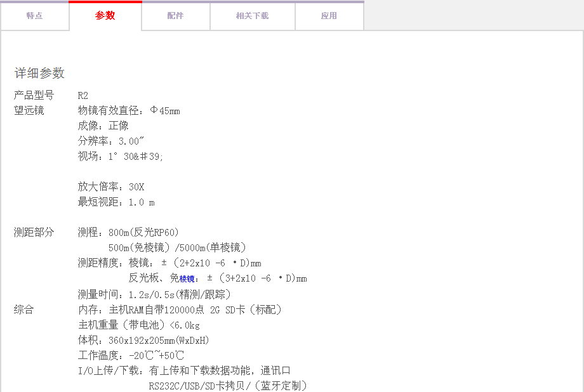Click the 详细参数 heading

point(39,74)
